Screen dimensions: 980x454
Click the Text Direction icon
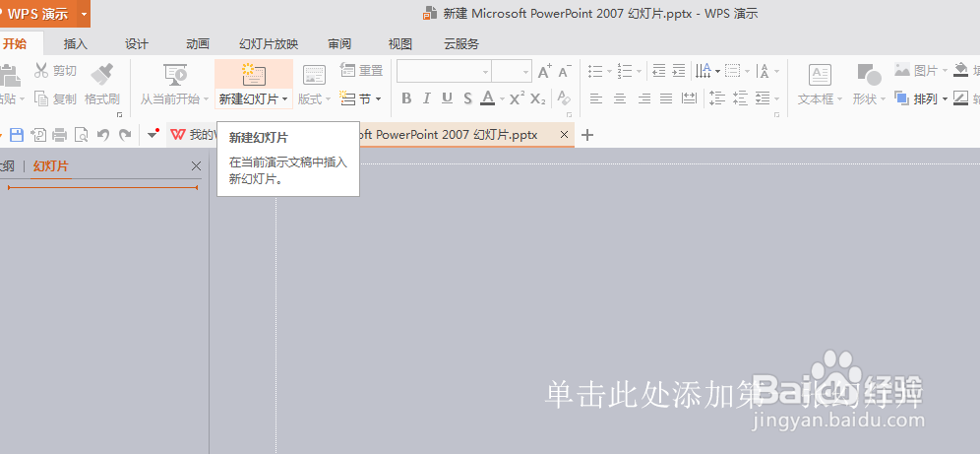point(704,71)
